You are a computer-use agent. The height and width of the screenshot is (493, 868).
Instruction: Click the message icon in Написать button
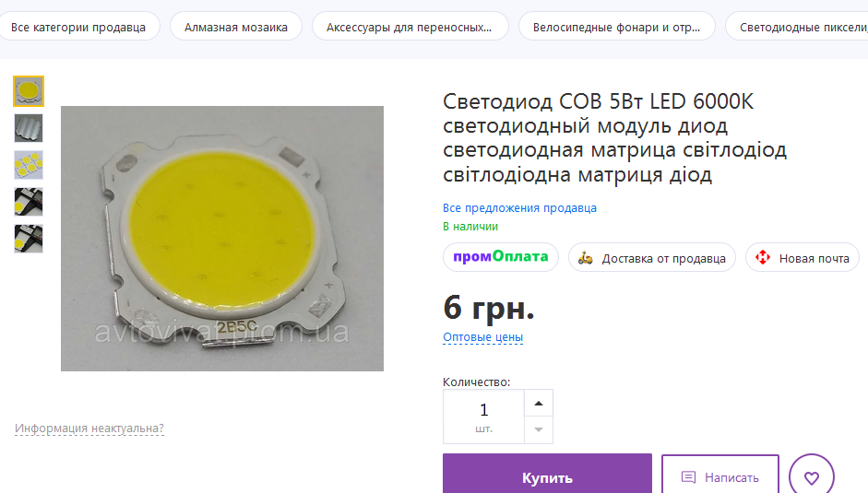click(688, 477)
